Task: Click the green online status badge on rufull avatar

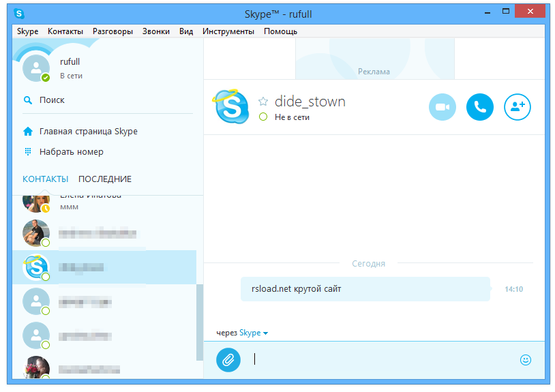Action: (x=45, y=78)
